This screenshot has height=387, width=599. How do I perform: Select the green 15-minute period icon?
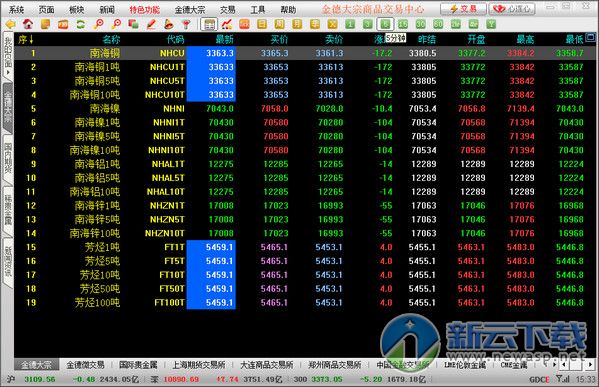(403, 24)
